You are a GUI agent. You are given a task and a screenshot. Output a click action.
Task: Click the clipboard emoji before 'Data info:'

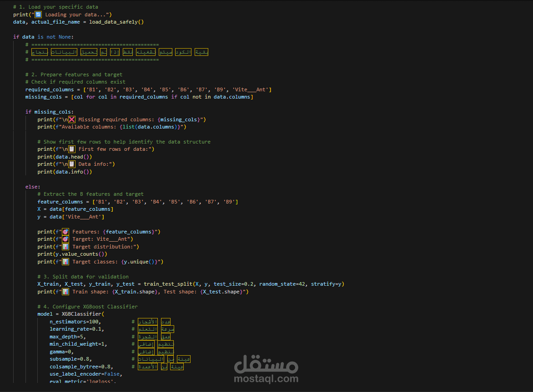tap(72, 164)
